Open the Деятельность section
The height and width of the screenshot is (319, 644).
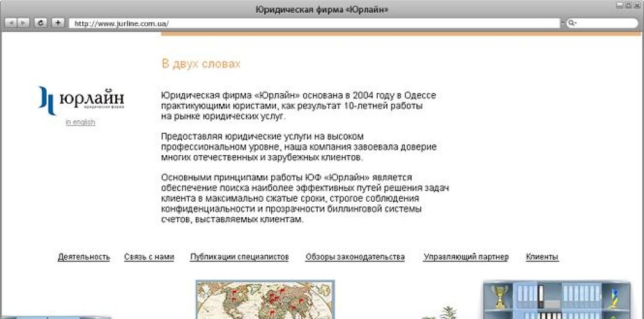pyautogui.click(x=84, y=257)
